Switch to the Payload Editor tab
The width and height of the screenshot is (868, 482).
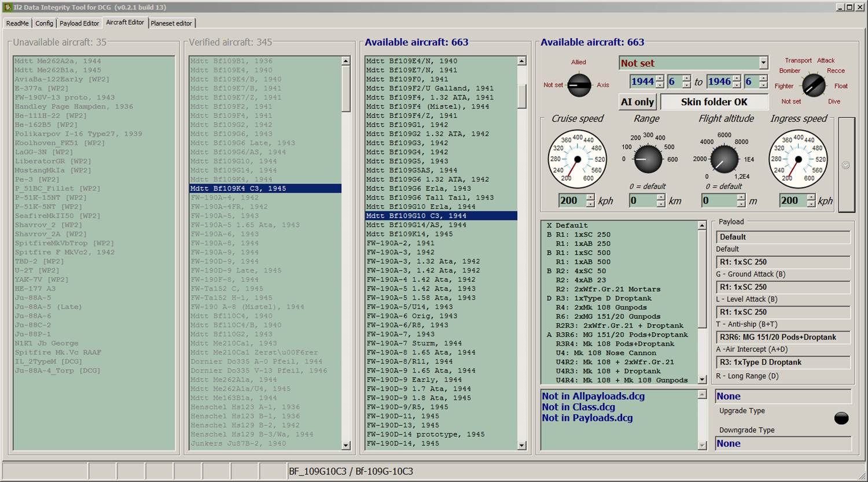[79, 23]
